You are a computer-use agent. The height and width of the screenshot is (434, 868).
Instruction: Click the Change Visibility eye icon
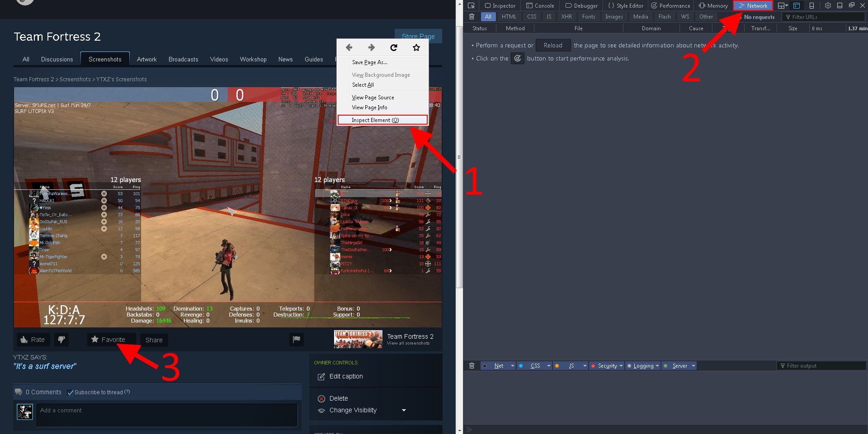click(x=321, y=411)
